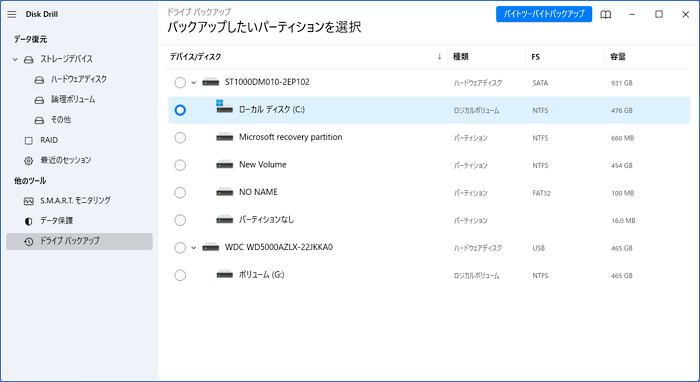
Task: Collapse the ST1000DM010-2EP102 disk tree
Action: [x=194, y=83]
